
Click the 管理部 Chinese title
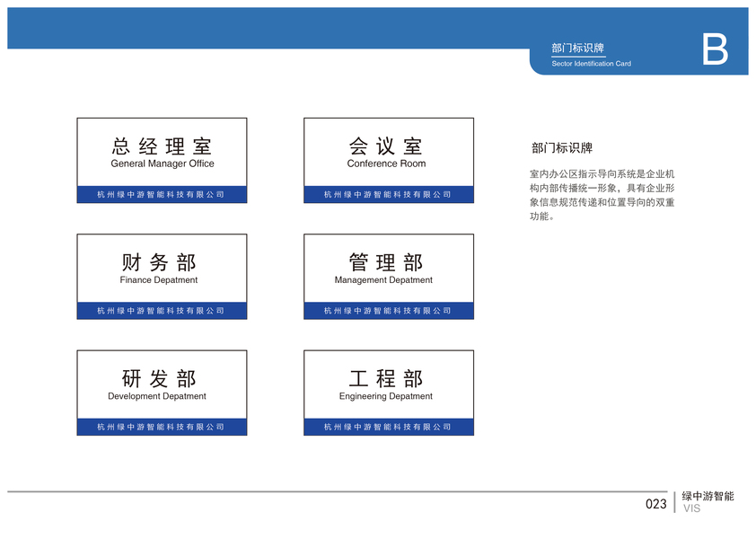[x=386, y=262]
